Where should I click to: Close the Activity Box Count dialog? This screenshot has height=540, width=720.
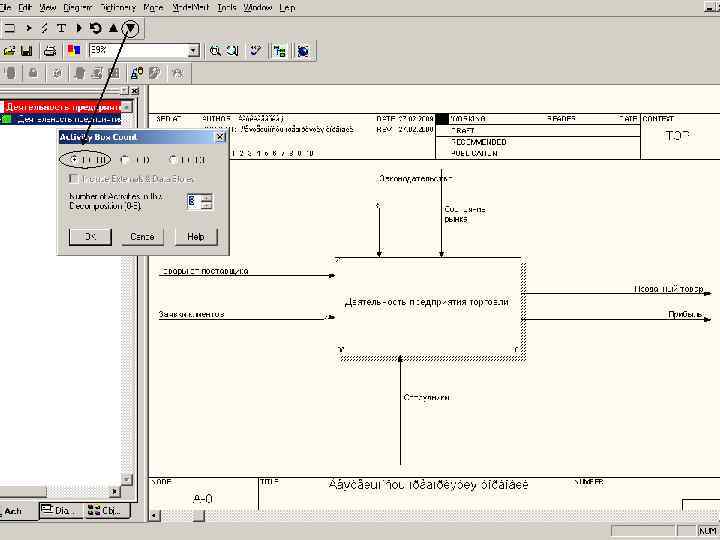pyautogui.click(x=220, y=137)
